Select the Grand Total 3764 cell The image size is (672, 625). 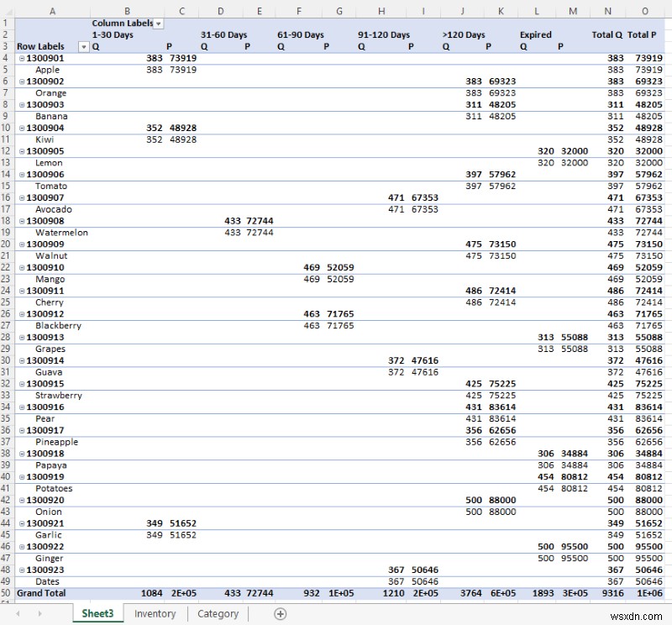(463, 593)
